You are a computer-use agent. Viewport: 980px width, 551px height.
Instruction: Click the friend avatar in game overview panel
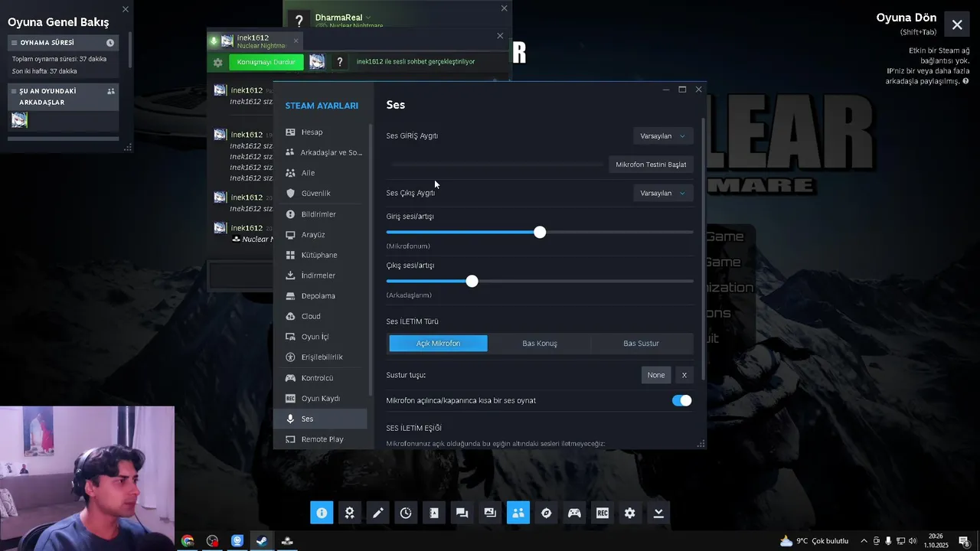19,120
